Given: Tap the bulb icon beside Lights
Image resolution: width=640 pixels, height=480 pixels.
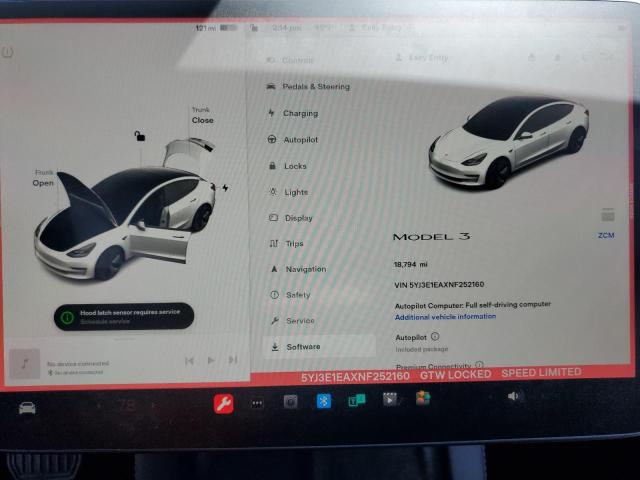Looking at the screenshot, I should pos(273,192).
